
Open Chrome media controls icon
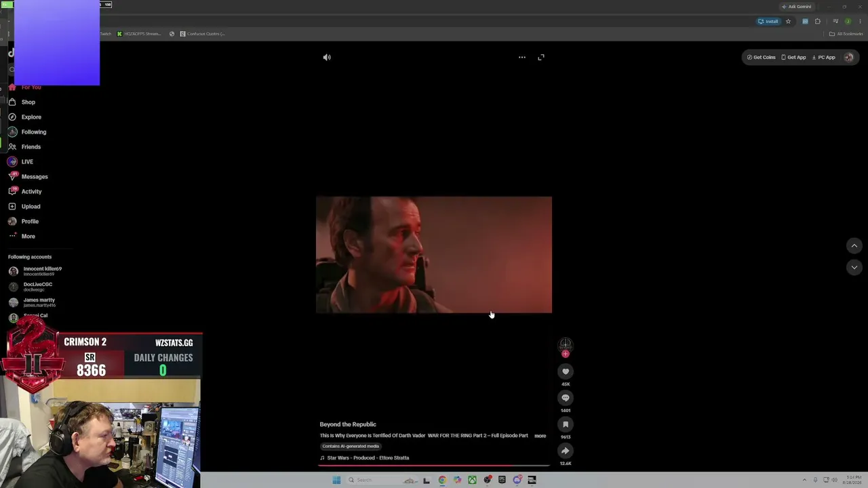[835, 22]
